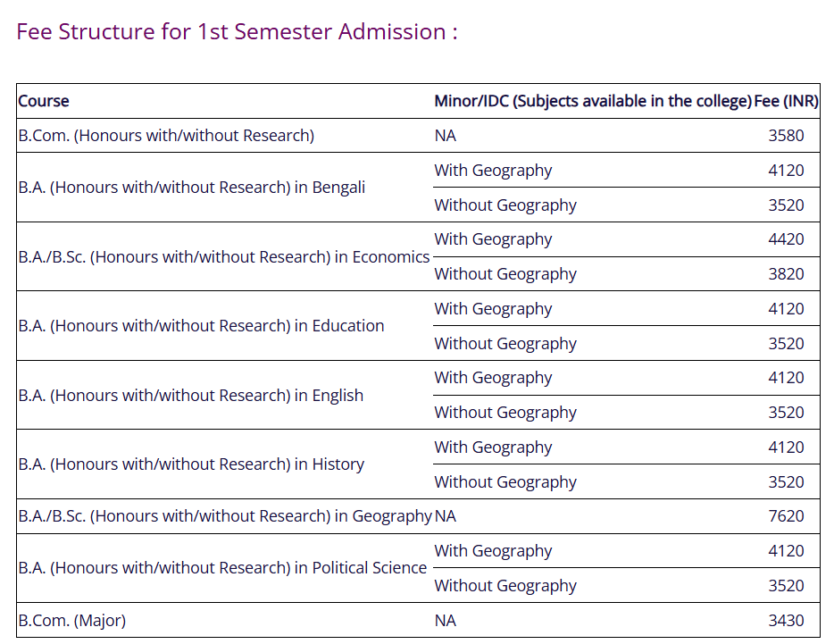The width and height of the screenshot is (834, 644).
Task: Click the Fee Structure for 1st Semester heading
Action: [x=237, y=32]
